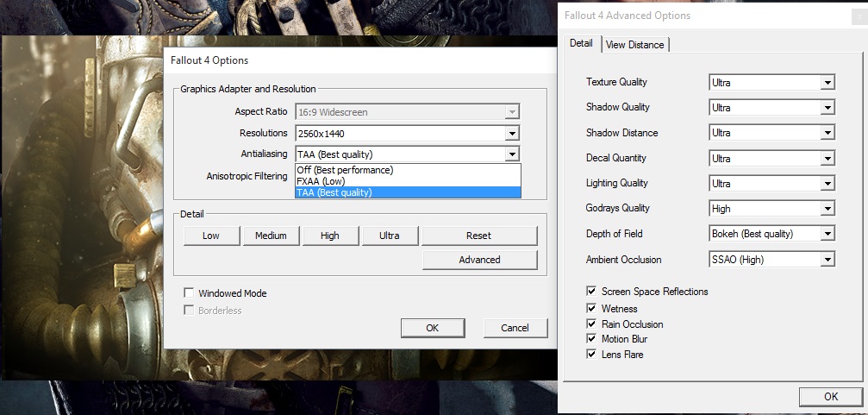Click the Anisotropic Filtering label
Viewport: 868px width, 415px height.
coord(247,176)
